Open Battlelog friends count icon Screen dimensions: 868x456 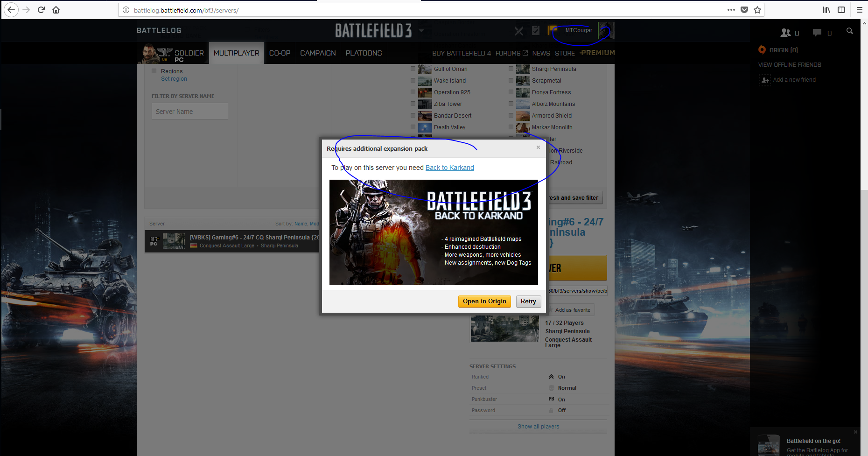790,33
